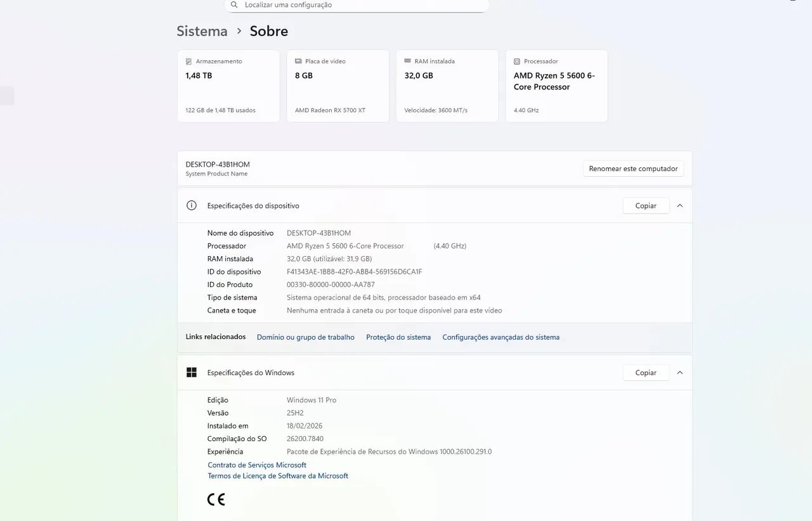Collapse the Especificações do Windows section
Image resolution: width=812 pixels, height=521 pixels.
pos(680,373)
